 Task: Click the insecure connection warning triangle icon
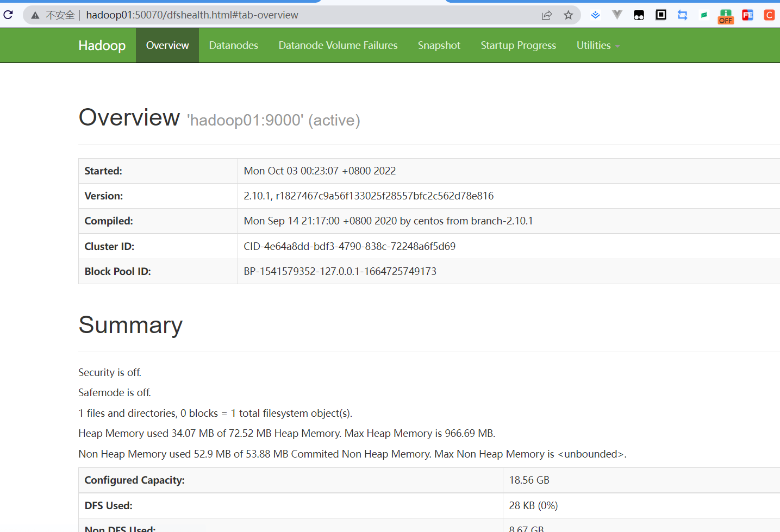pos(35,15)
